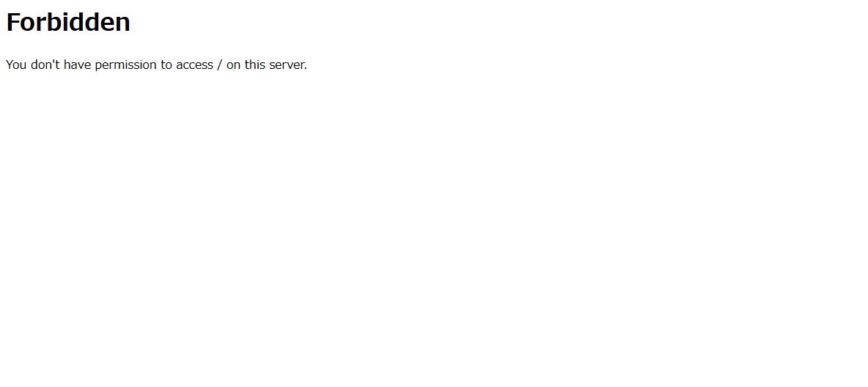Click the word "You" in the message
The image size is (868, 387).
16,64
